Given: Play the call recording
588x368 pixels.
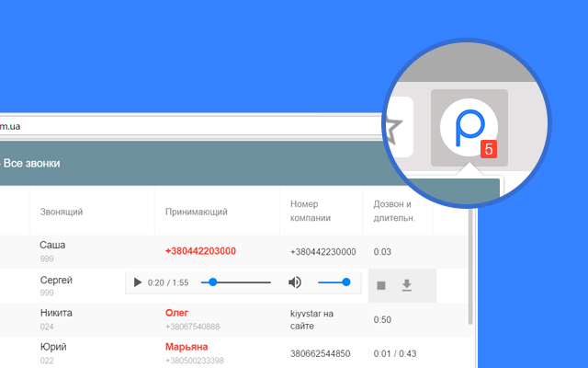Looking at the screenshot, I should (138, 282).
